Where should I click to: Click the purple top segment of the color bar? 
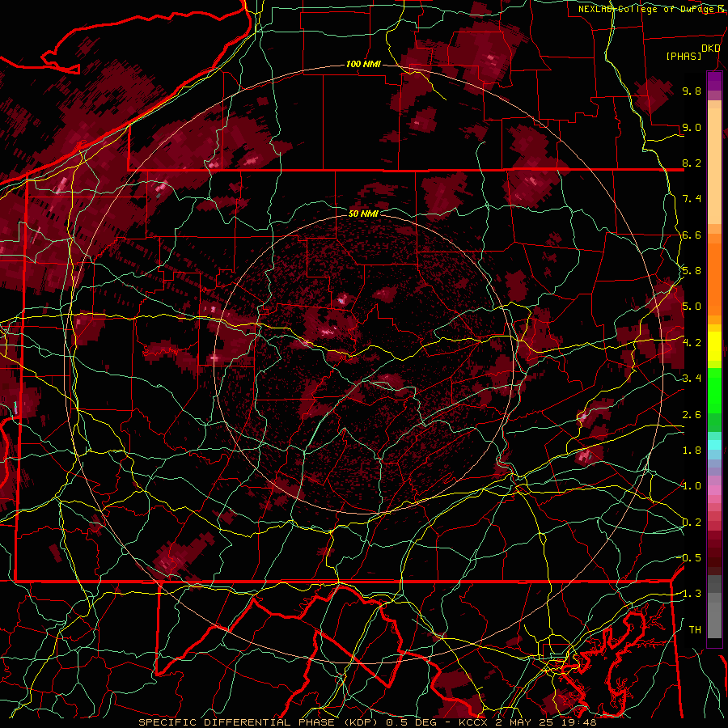point(714,82)
